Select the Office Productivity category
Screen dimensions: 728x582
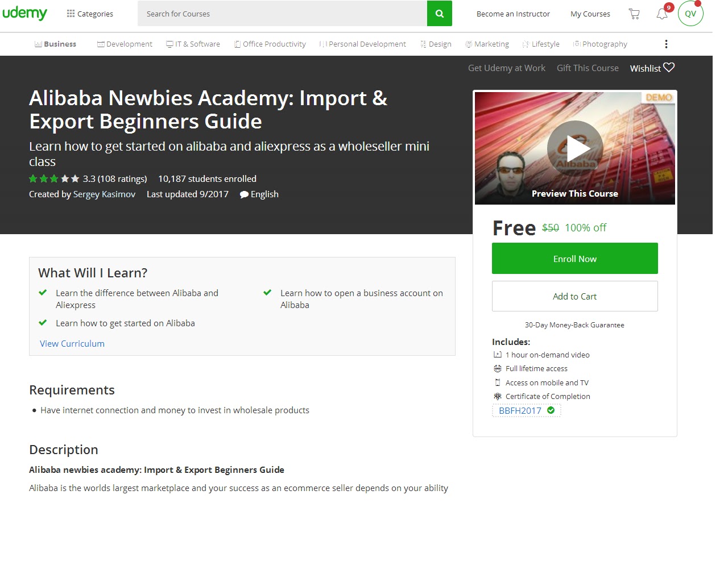(270, 44)
